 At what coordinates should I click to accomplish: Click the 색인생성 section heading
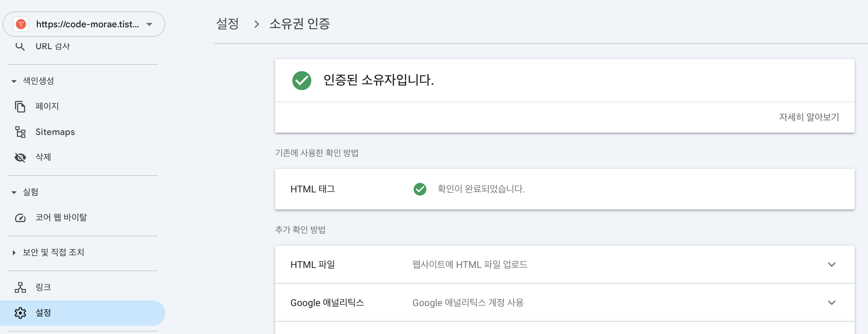pos(38,81)
